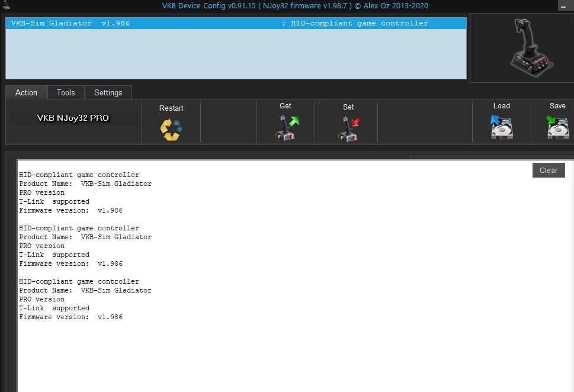This screenshot has height=392, width=574.
Task: Click the second 'HID-compliant game controller' log line
Action: click(79, 228)
